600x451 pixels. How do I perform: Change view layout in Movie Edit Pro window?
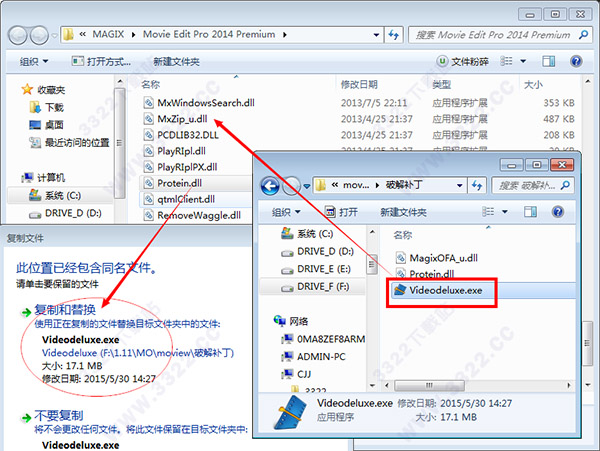coord(506,61)
